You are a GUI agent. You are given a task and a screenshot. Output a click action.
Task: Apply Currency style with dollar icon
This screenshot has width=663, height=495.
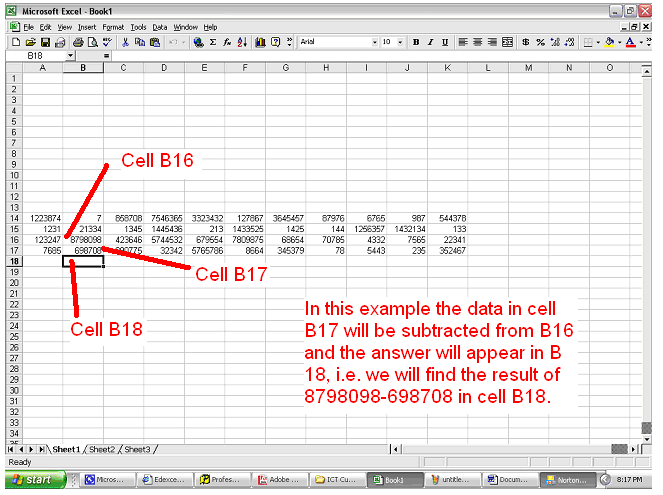pyautogui.click(x=526, y=43)
